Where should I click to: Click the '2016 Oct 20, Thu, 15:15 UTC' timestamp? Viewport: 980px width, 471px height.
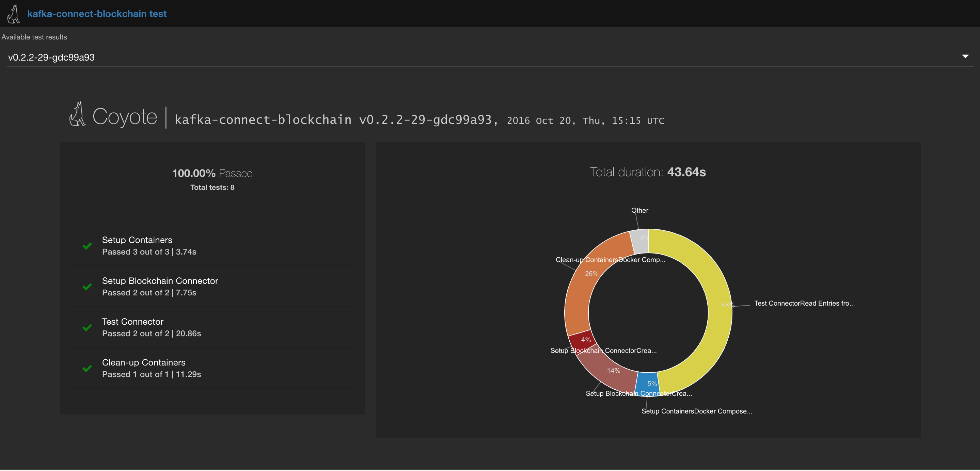585,120
